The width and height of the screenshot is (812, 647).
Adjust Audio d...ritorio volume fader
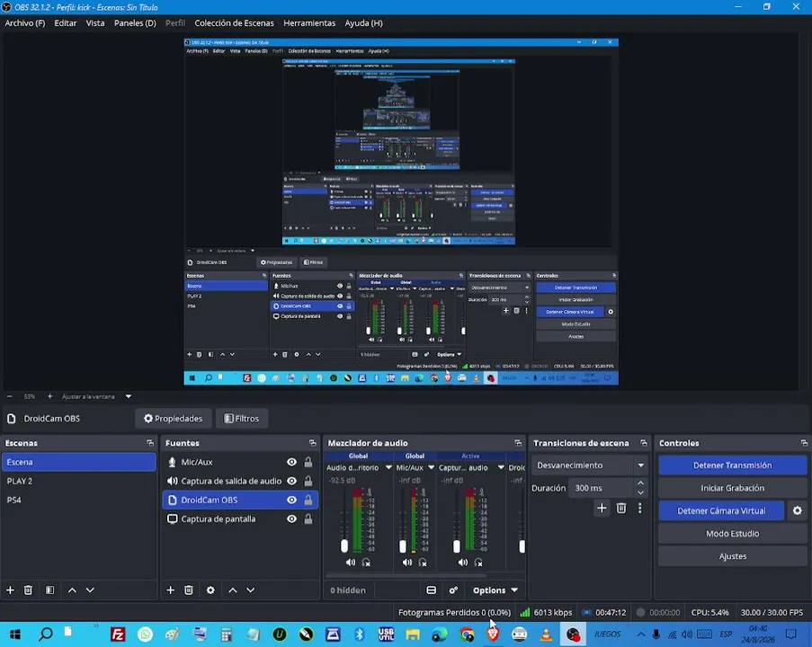pyautogui.click(x=344, y=546)
